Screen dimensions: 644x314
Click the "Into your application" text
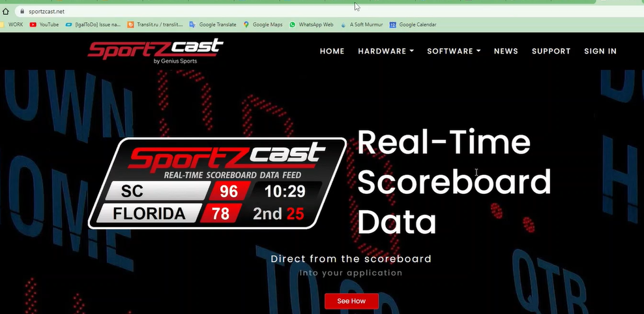click(x=351, y=273)
